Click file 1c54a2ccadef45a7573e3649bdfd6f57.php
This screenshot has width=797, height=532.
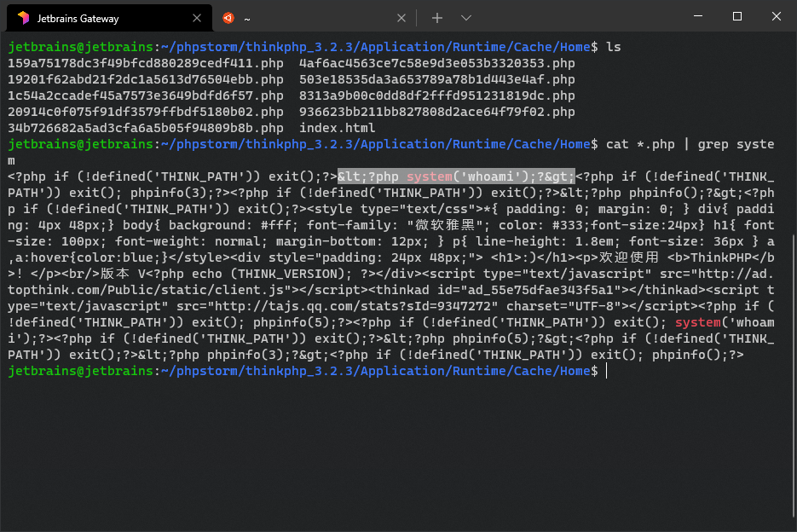(146, 96)
